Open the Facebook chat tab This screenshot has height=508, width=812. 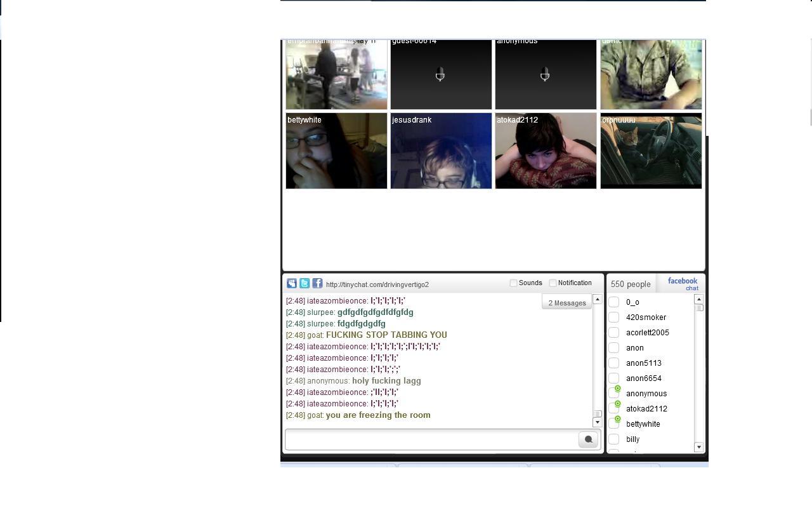(x=683, y=284)
